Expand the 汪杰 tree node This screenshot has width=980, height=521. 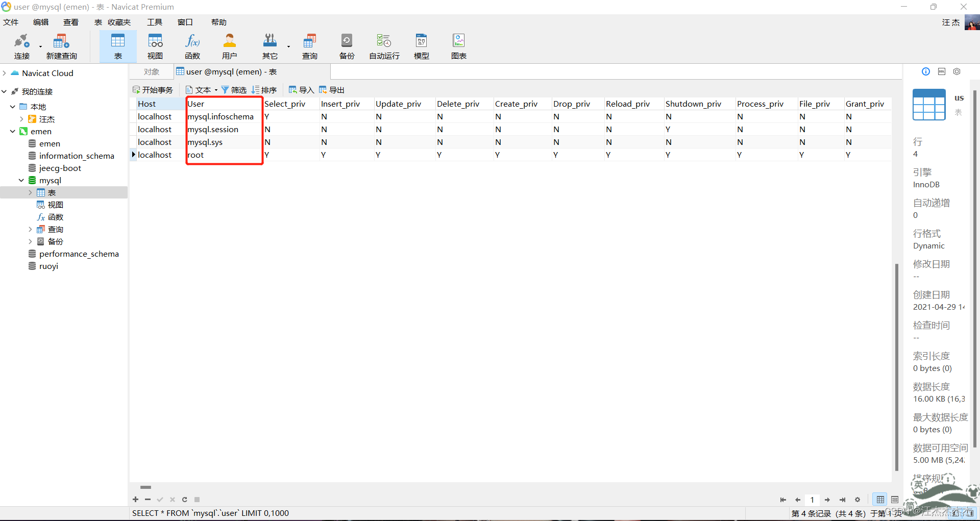21,119
